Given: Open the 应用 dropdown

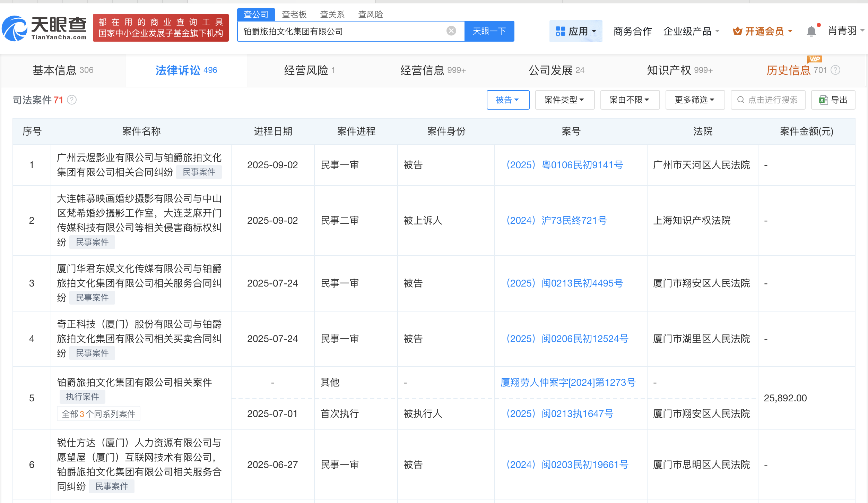Looking at the screenshot, I should 576,31.
